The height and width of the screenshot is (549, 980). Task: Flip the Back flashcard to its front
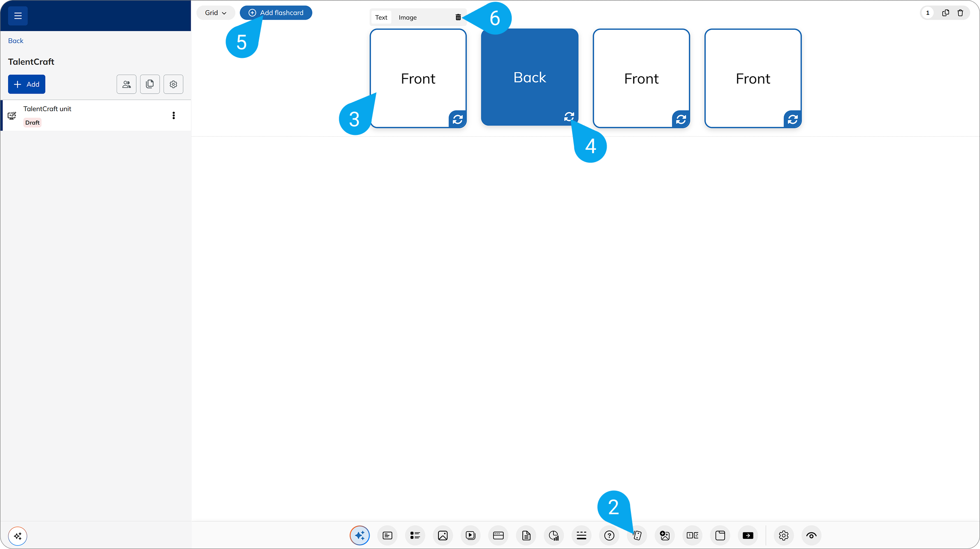click(569, 117)
